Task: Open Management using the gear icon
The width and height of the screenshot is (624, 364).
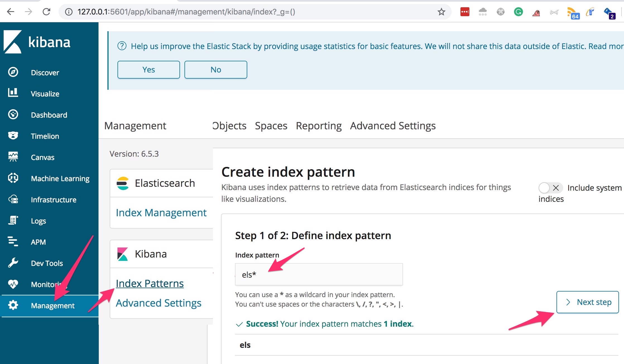Action: [x=13, y=305]
